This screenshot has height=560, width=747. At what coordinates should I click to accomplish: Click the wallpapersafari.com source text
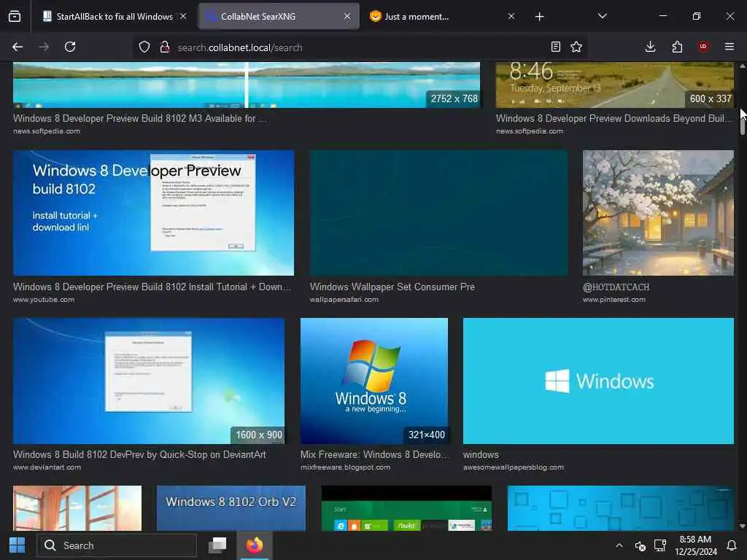[x=344, y=300]
